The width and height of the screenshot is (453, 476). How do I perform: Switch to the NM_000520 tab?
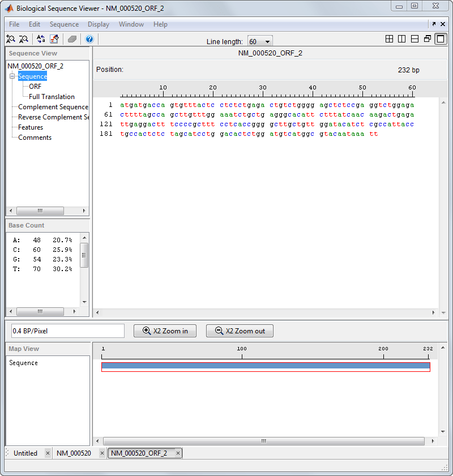coord(74,453)
